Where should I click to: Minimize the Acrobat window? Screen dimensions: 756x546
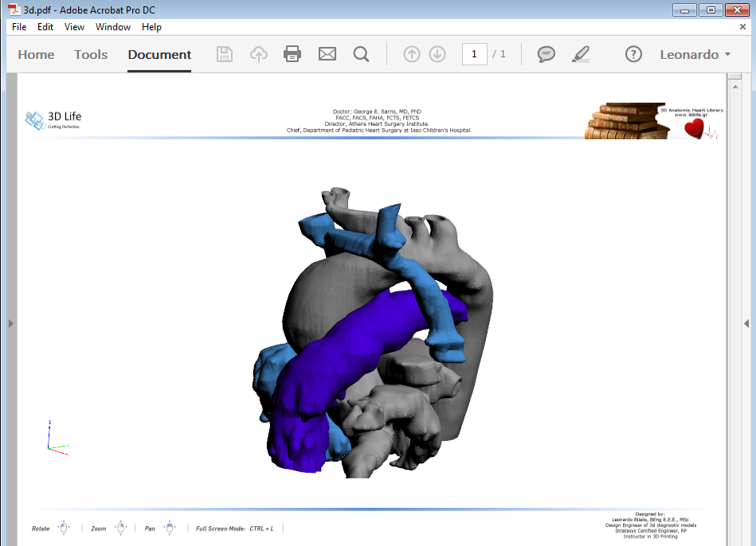click(x=684, y=10)
